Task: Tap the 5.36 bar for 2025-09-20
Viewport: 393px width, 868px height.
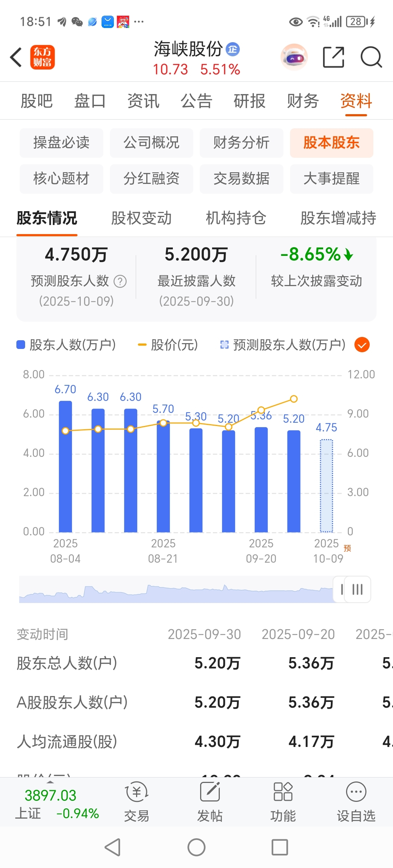Action: click(261, 479)
